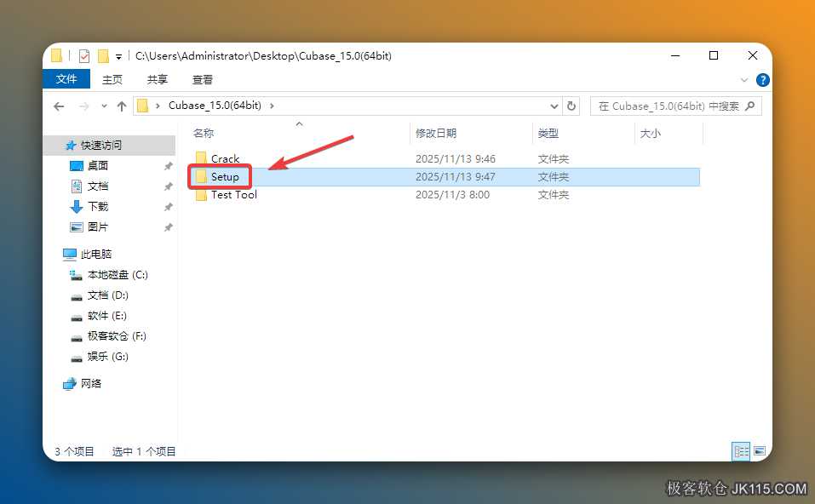Click the Properties checkmark icon in title bar
Viewport: 815px width, 504px height.
pyautogui.click(x=83, y=55)
